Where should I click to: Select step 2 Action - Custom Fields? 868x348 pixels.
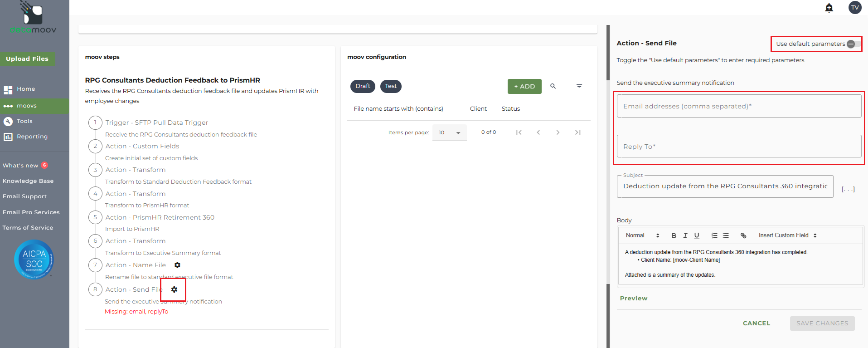(x=142, y=146)
